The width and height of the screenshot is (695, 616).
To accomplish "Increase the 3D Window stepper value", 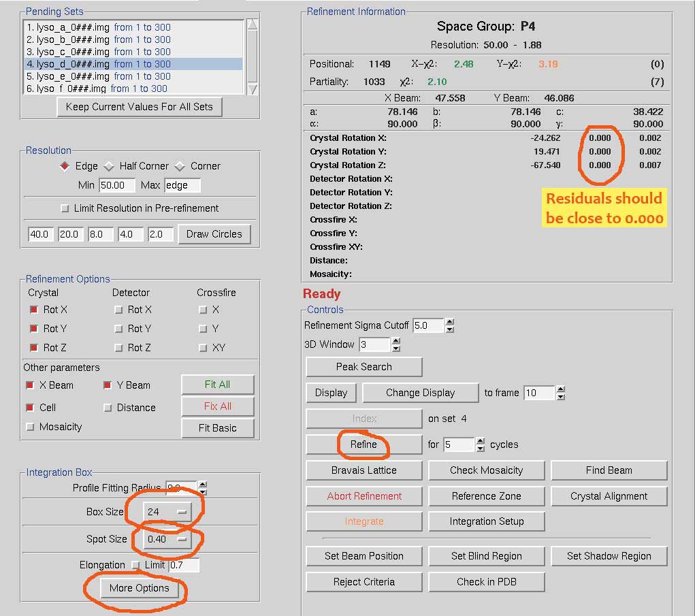I will pos(396,341).
